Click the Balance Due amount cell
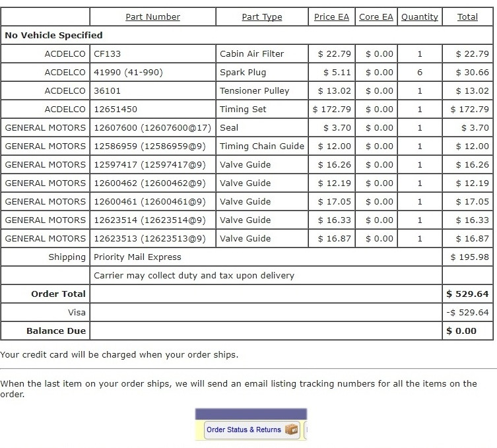Screen dimensions: 497x448 pyautogui.click(x=467, y=331)
